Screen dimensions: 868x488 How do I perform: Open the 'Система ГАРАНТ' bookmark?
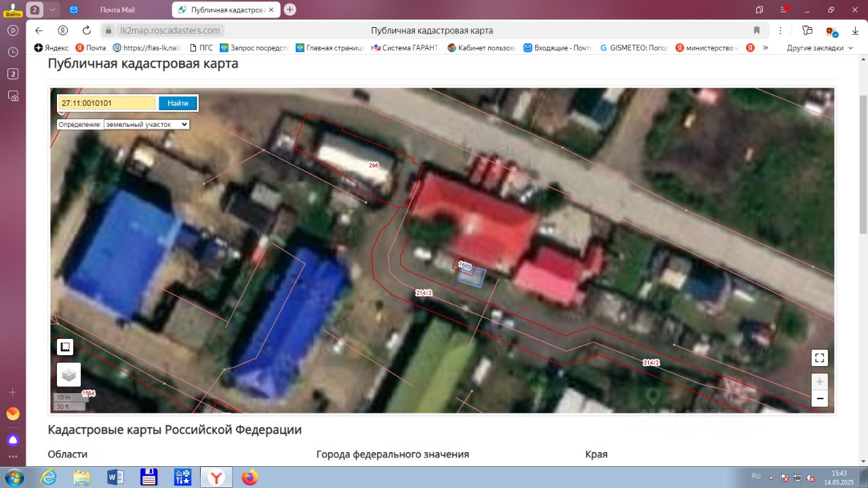406,48
